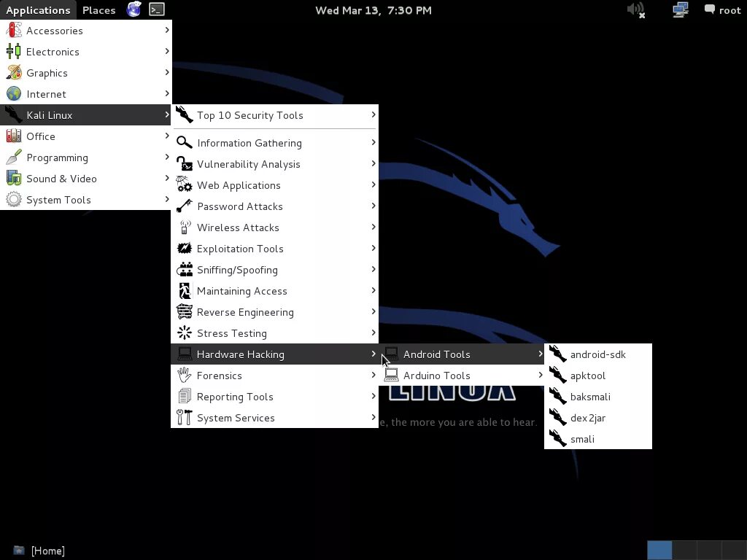This screenshot has height=560, width=747.
Task: Click the Reverse Engineering icon
Action: tap(185, 312)
